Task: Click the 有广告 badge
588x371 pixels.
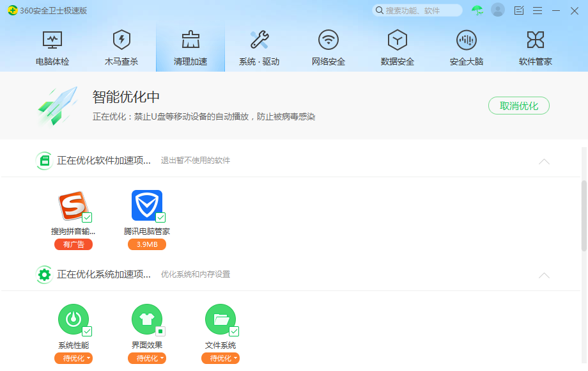Action: [x=73, y=244]
